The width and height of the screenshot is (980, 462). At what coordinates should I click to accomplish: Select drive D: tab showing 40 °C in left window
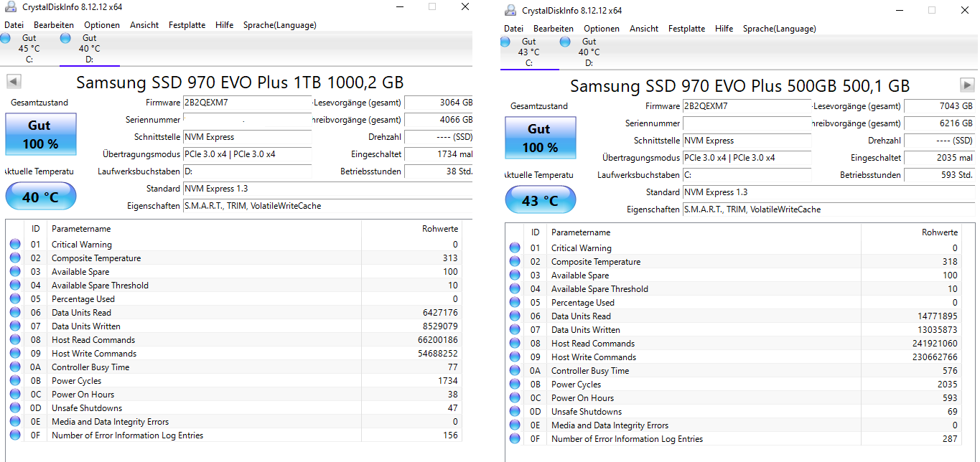pos(89,49)
